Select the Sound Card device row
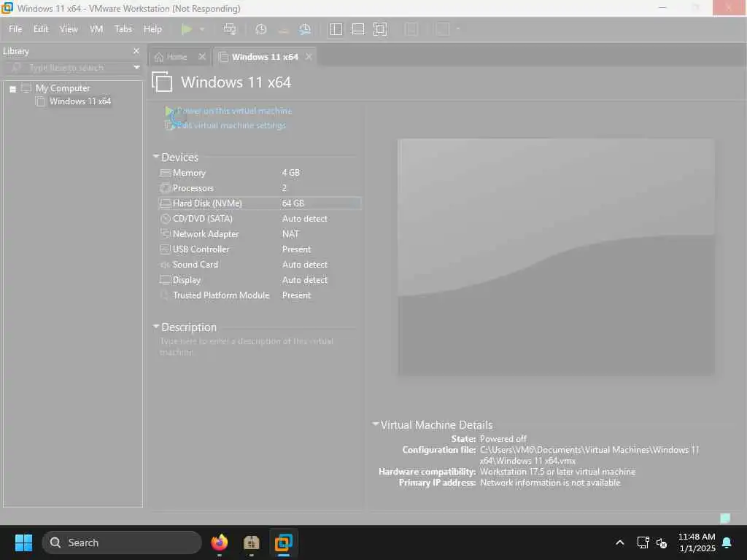 [x=260, y=264]
